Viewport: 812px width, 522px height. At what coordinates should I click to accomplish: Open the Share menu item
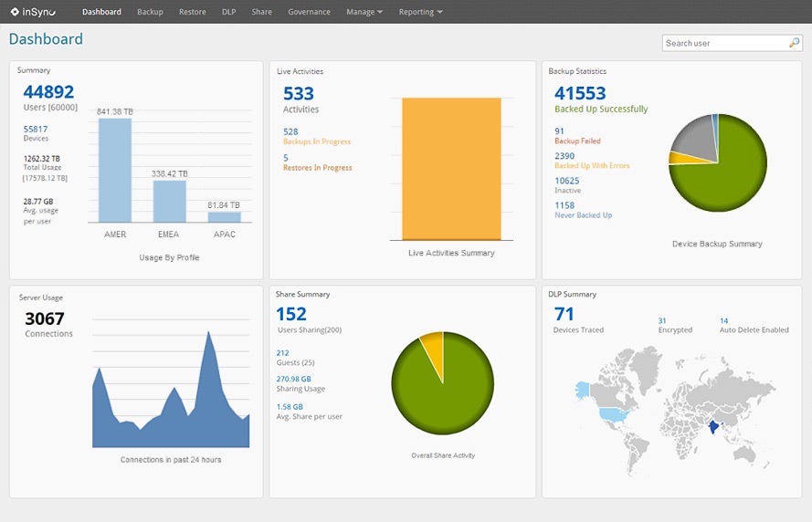coord(261,12)
